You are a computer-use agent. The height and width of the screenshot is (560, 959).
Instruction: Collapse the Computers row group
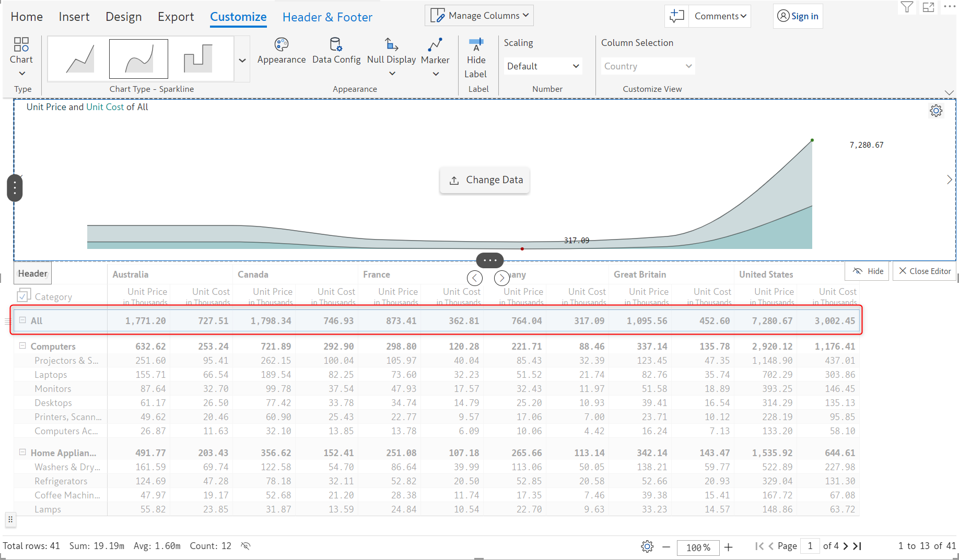(22, 346)
